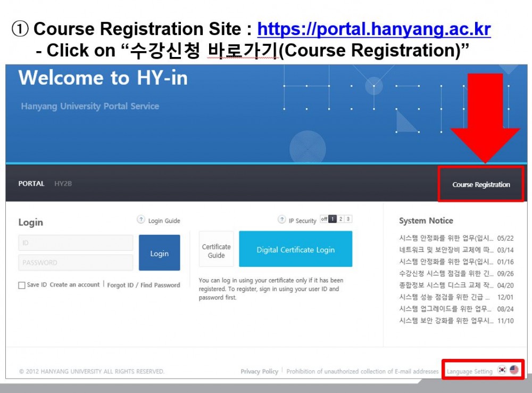Open the 08/24 upgrade notice
532x393 pixels.
coord(456,309)
